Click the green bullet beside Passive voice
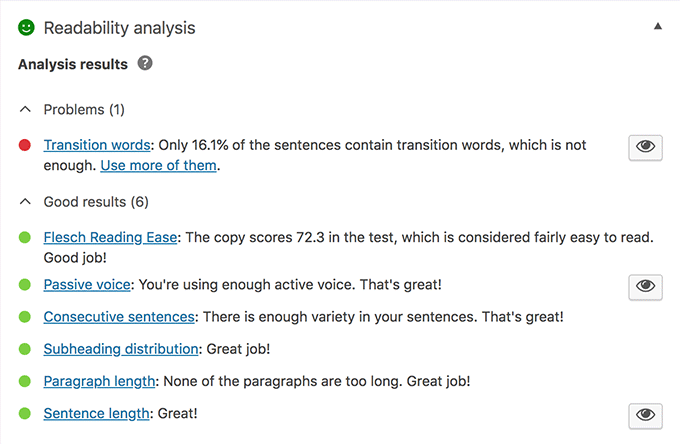The width and height of the screenshot is (680, 444). (x=25, y=285)
